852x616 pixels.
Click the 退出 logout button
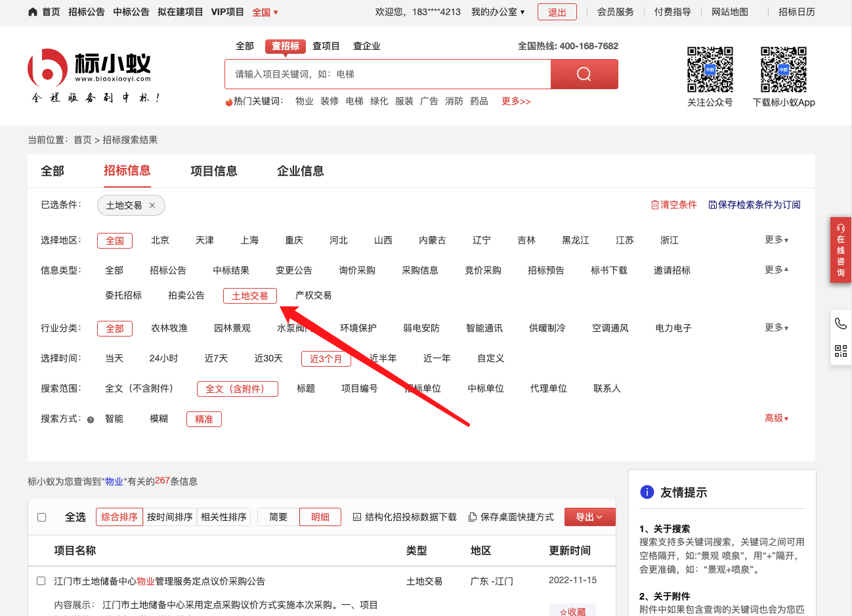[557, 12]
